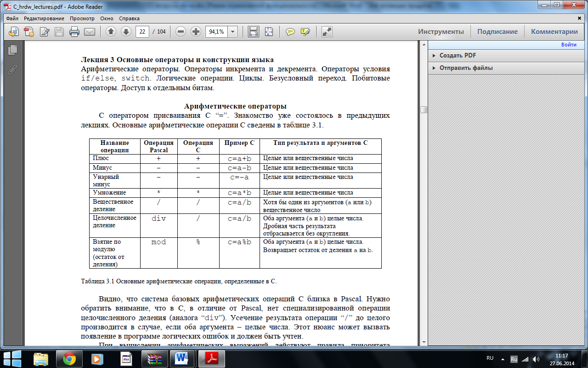
Task: Click the Save file floppy icon
Action: tap(59, 32)
